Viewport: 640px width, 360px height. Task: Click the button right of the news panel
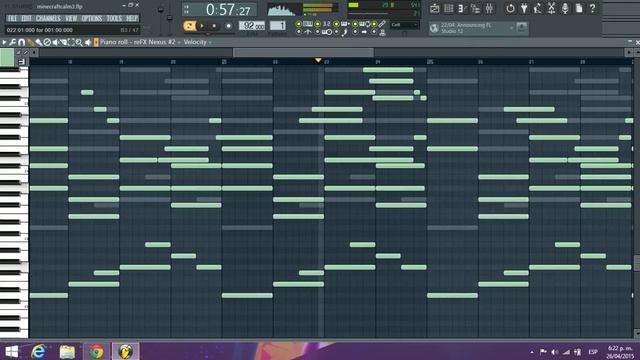(x=522, y=28)
